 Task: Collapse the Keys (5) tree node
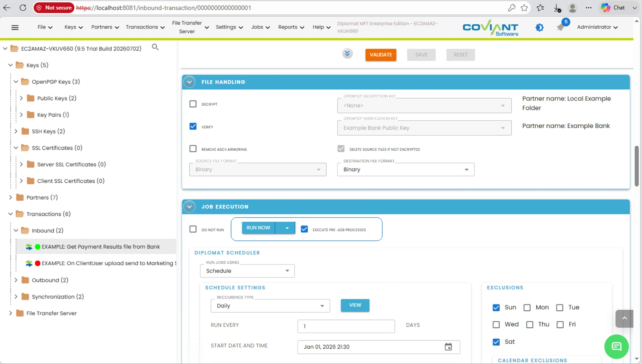point(10,65)
